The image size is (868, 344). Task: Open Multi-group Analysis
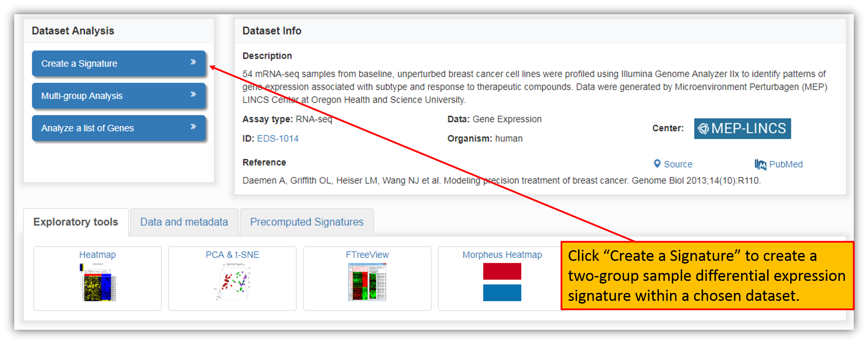[x=119, y=96]
